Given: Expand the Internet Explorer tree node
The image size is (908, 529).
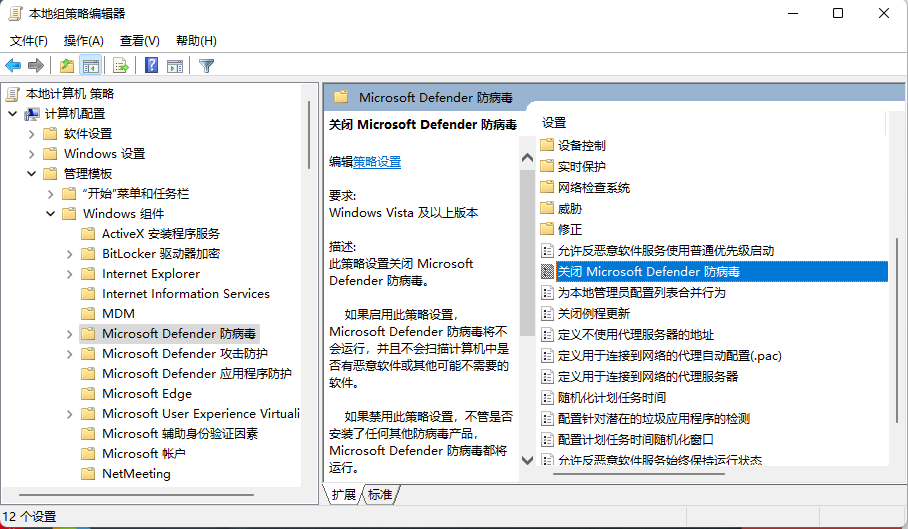Looking at the screenshot, I should click(69, 274).
